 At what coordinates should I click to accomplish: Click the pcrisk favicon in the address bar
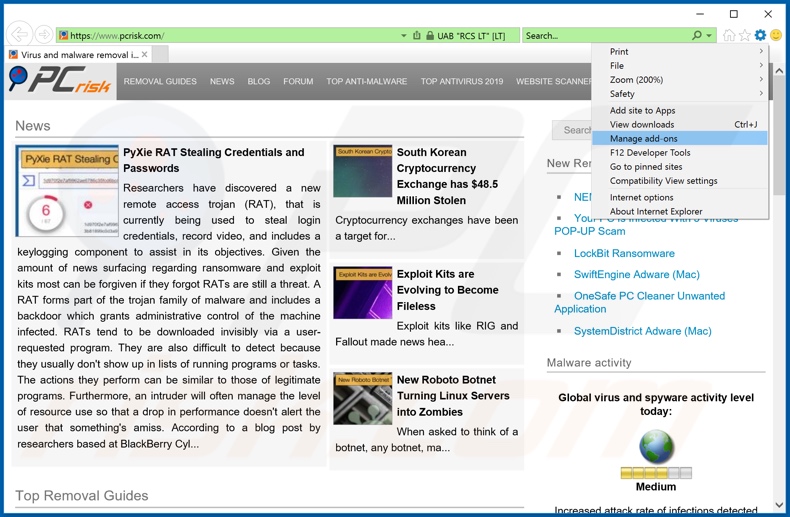tap(63, 35)
